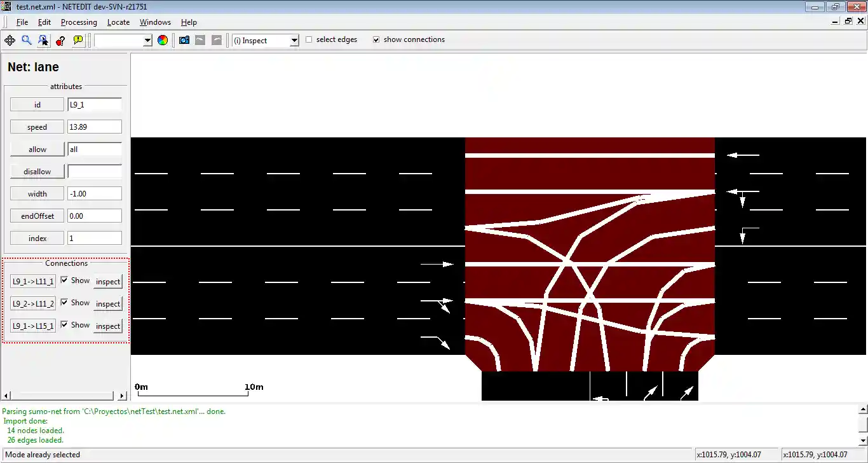
Task: Click up arrow of message log scrollbar
Action: (x=863, y=410)
